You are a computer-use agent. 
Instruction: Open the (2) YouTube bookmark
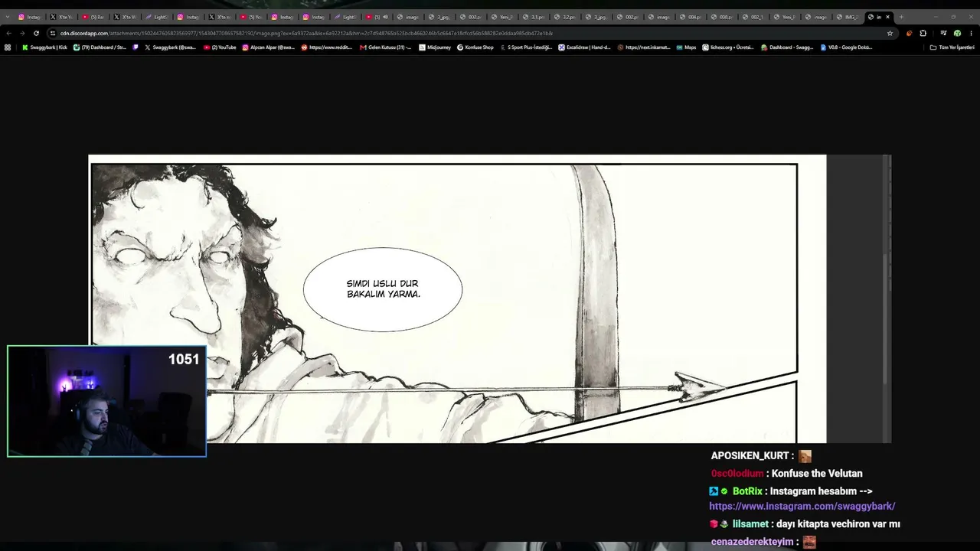coord(220,47)
